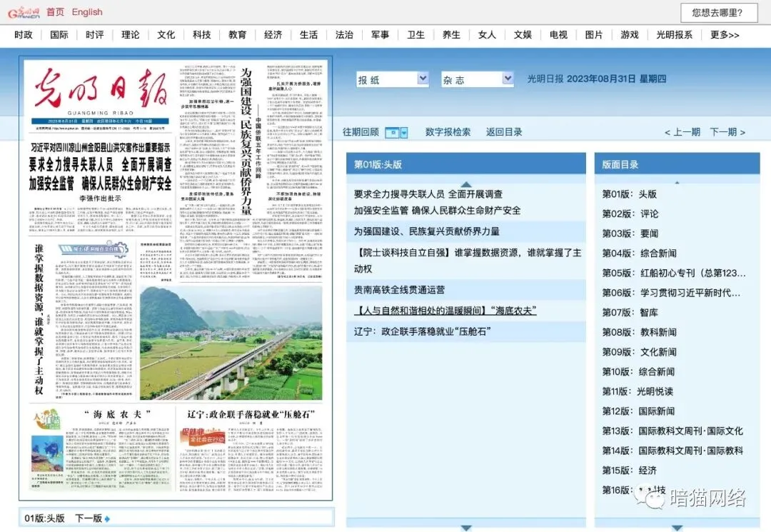
Task: Open the 卫生 navigation item
Action: point(415,35)
